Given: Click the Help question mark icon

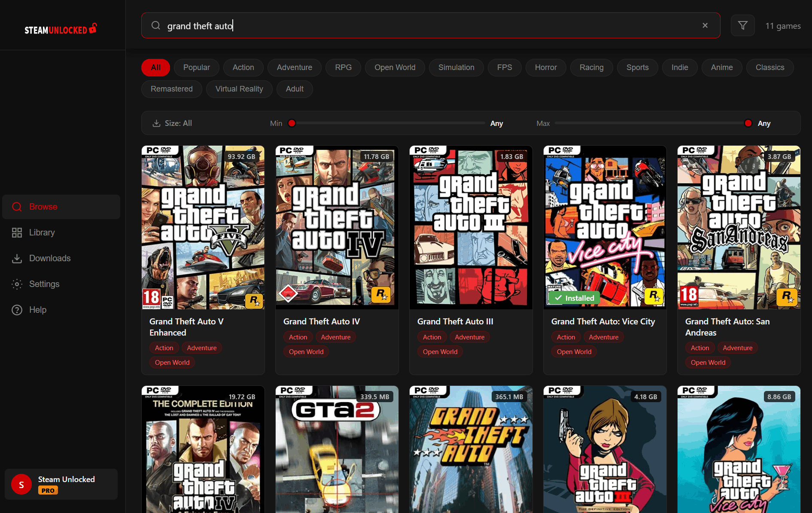Looking at the screenshot, I should click(x=17, y=310).
